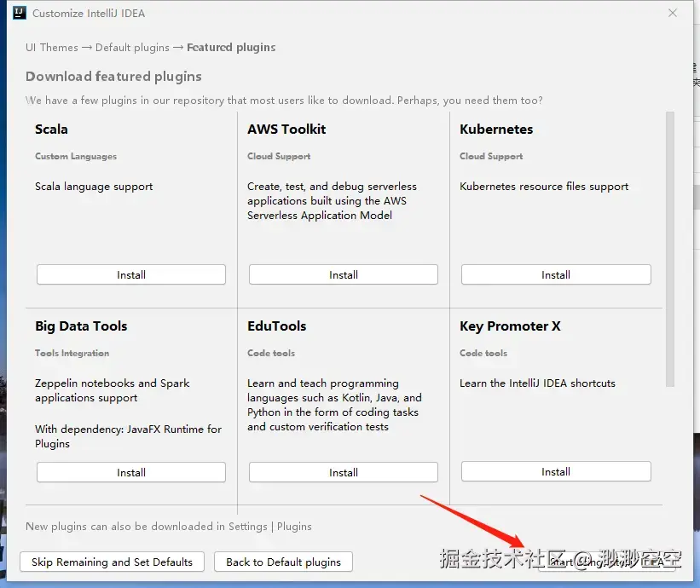700x588 pixels.
Task: Click Cloud Support label under AWS Toolkit
Action: tap(279, 156)
